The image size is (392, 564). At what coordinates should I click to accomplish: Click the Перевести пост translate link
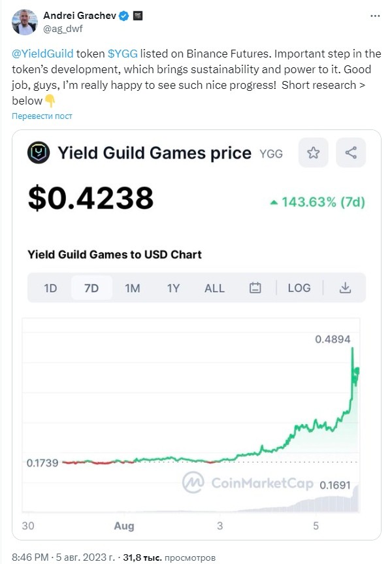pyautogui.click(x=42, y=116)
